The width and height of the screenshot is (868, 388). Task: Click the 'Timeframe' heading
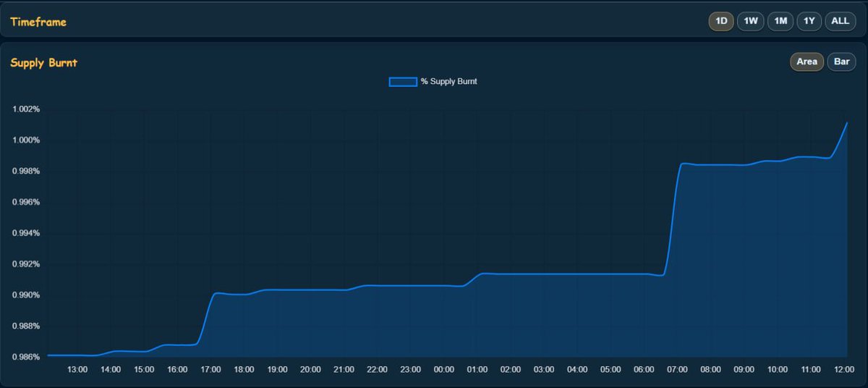38,22
